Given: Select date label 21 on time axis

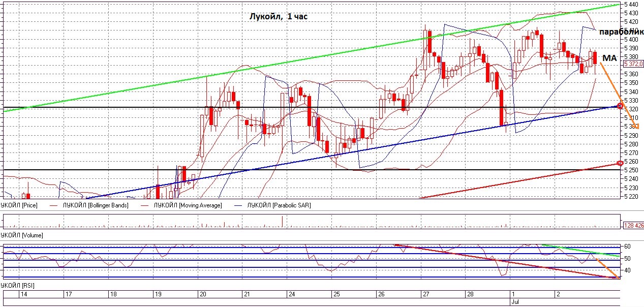Looking at the screenshot, I should point(247,294).
